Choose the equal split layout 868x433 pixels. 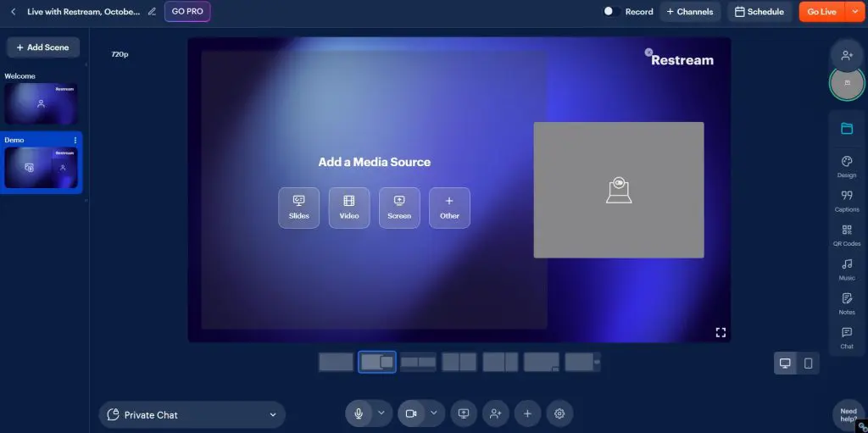pos(459,362)
